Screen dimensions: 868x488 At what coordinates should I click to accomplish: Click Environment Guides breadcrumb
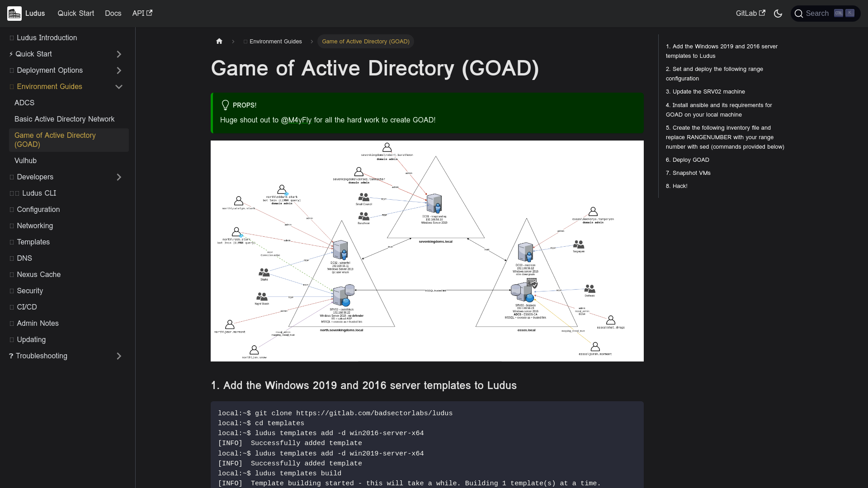tap(273, 42)
